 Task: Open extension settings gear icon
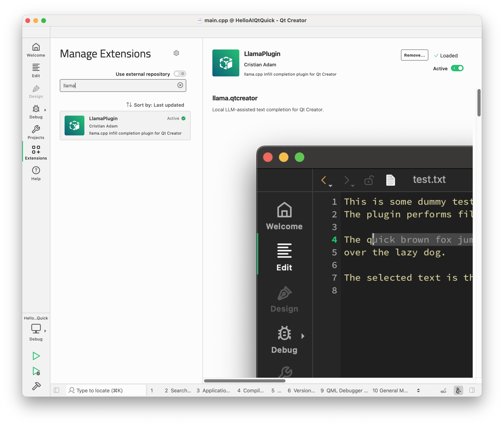point(176,53)
